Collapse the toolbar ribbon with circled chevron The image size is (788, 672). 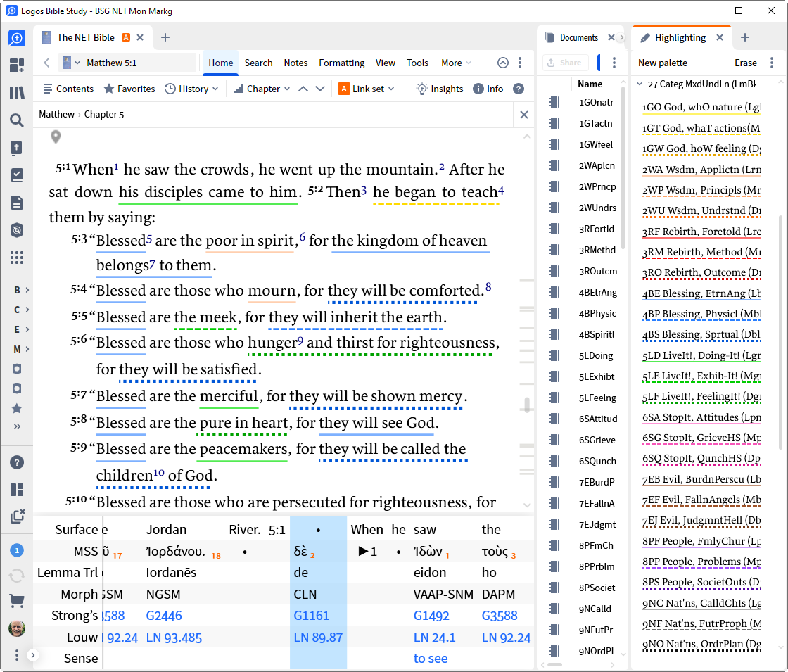click(503, 63)
